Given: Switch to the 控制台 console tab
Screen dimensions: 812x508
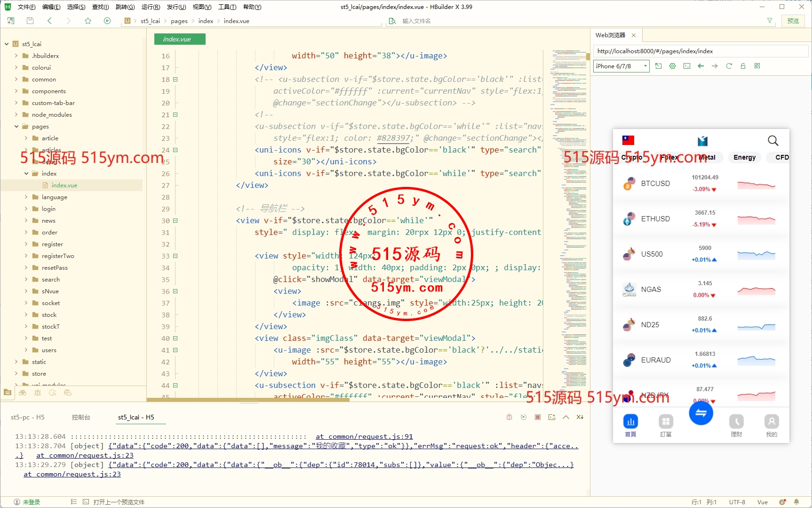Looking at the screenshot, I should pos(81,417).
